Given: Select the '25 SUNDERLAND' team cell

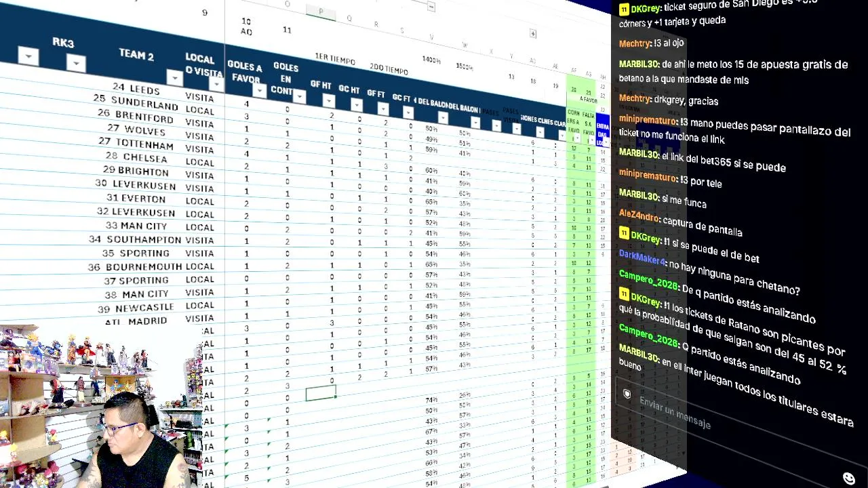Looking at the screenshot, I should tap(136, 102).
